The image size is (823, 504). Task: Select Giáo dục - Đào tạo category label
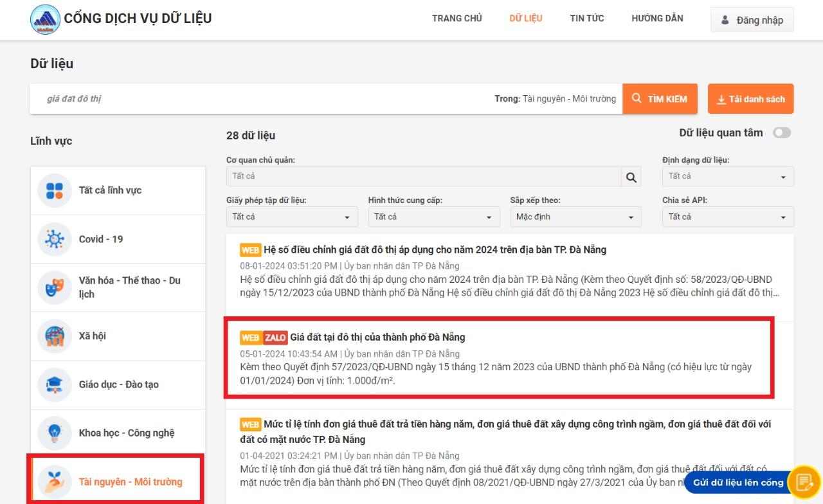tap(119, 384)
